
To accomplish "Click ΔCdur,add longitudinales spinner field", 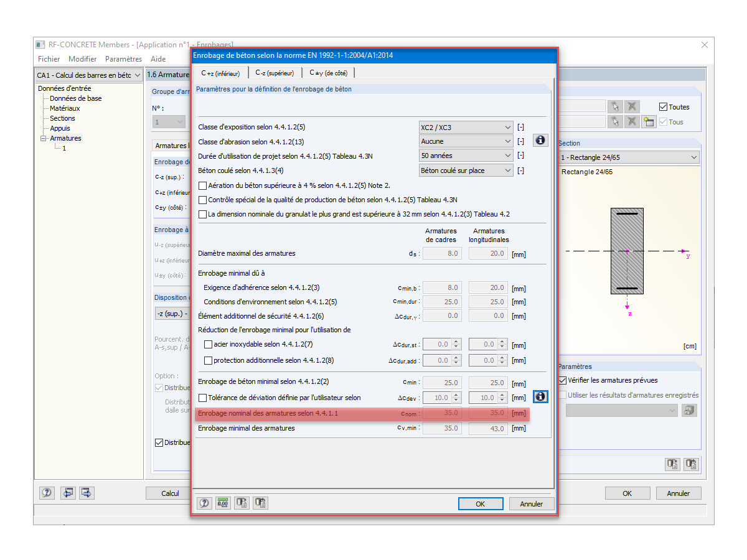I will click(x=488, y=360).
